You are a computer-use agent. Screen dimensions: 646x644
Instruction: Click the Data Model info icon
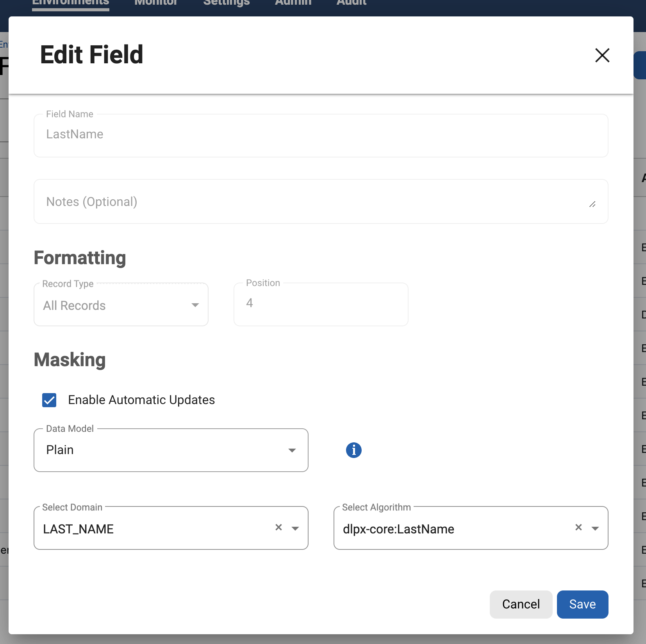tap(353, 450)
